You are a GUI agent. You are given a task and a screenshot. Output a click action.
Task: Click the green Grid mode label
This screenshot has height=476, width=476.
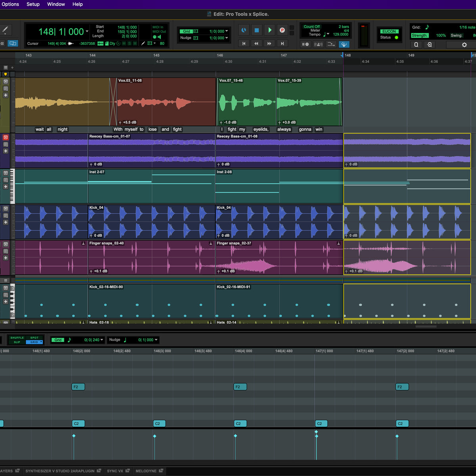[186, 31]
